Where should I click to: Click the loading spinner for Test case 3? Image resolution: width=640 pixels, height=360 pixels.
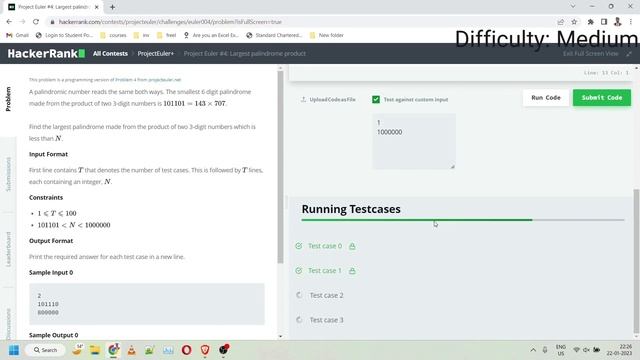click(x=299, y=320)
